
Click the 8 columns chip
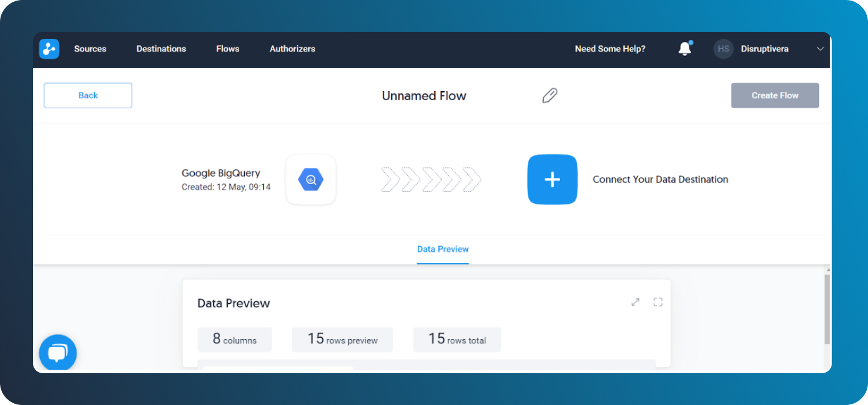[234, 340]
